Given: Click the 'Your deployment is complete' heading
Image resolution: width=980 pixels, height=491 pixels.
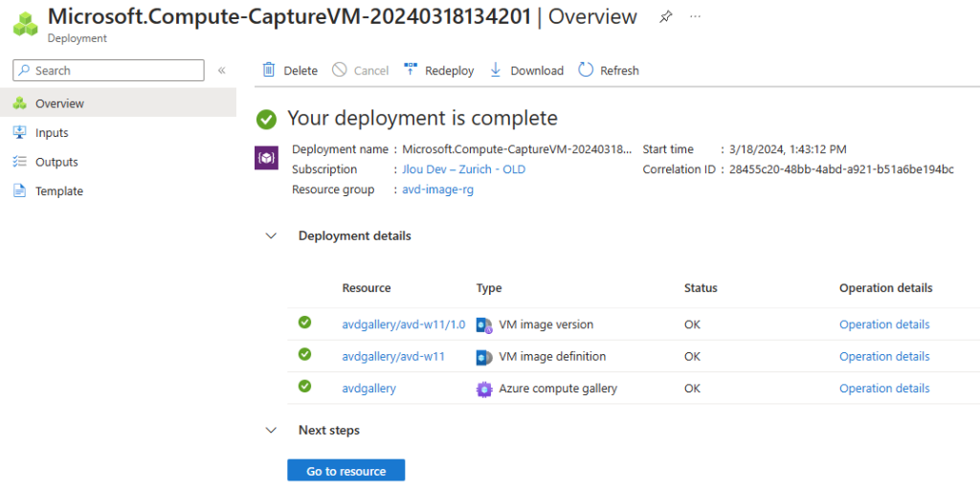Looking at the screenshot, I should 422,118.
